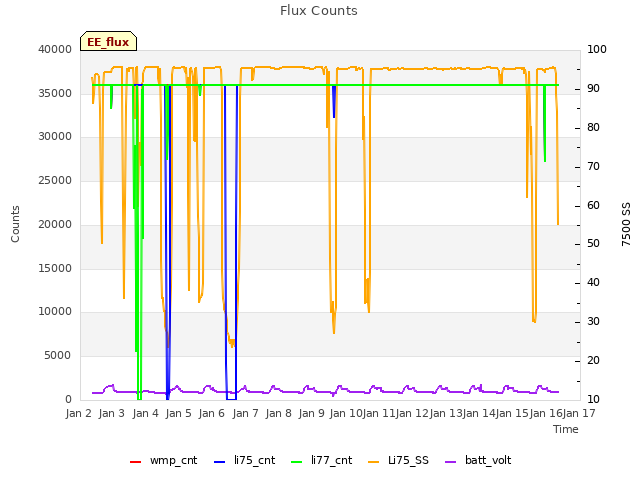Click the Time x-axis label

pos(566,429)
